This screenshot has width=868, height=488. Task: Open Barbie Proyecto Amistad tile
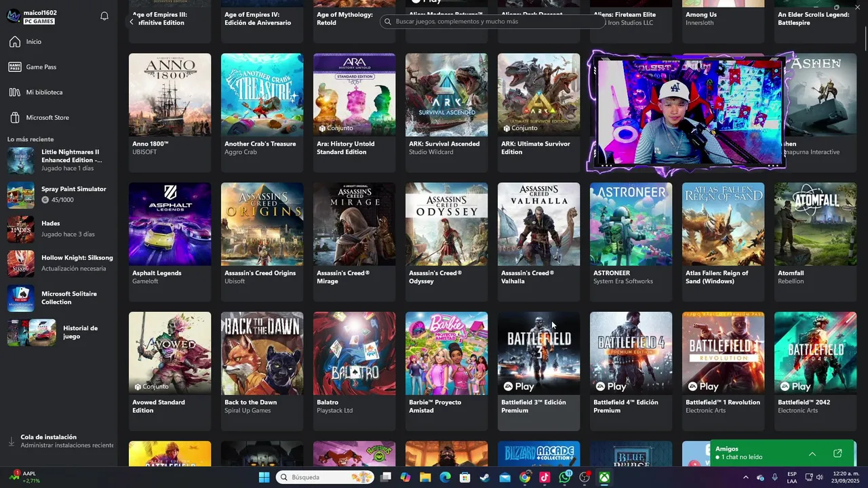click(x=446, y=371)
